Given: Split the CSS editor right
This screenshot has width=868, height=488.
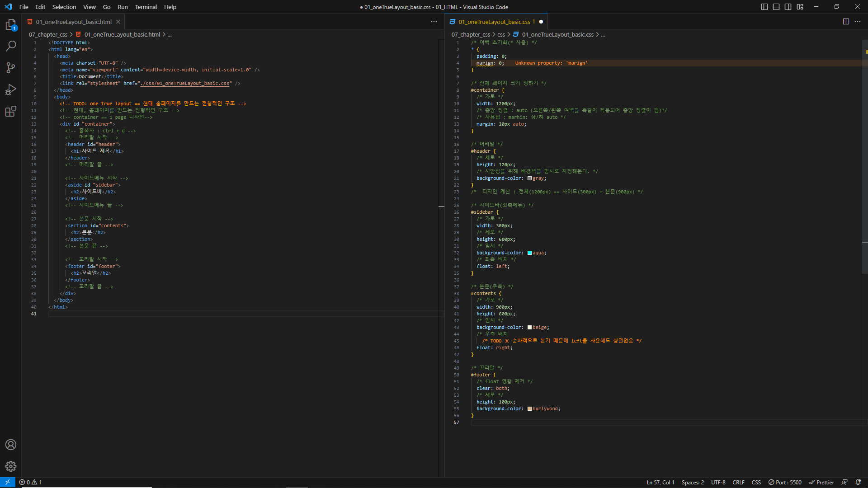Looking at the screenshot, I should pyautogui.click(x=846, y=22).
